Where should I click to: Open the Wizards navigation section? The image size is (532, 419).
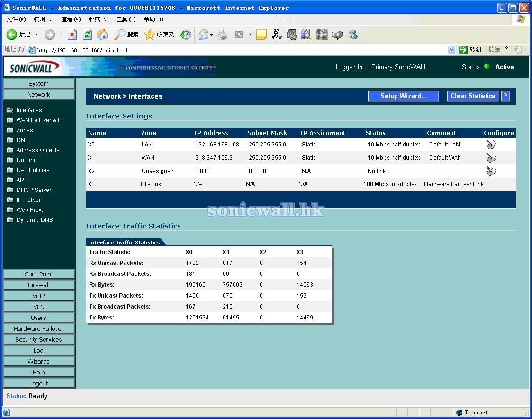(39, 361)
